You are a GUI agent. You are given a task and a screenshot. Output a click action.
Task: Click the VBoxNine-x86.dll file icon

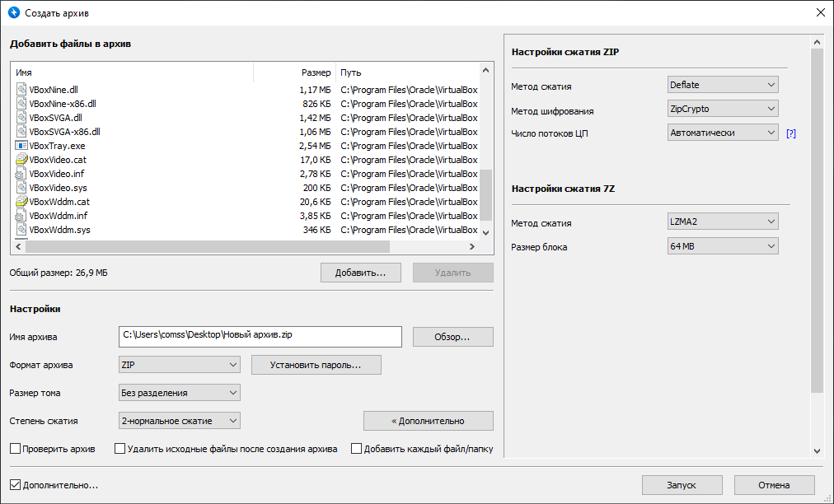click(x=21, y=104)
